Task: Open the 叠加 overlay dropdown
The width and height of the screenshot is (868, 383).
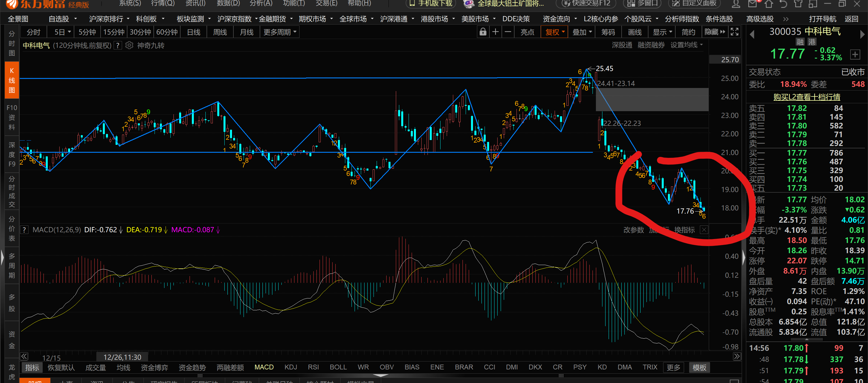Action: tap(582, 32)
